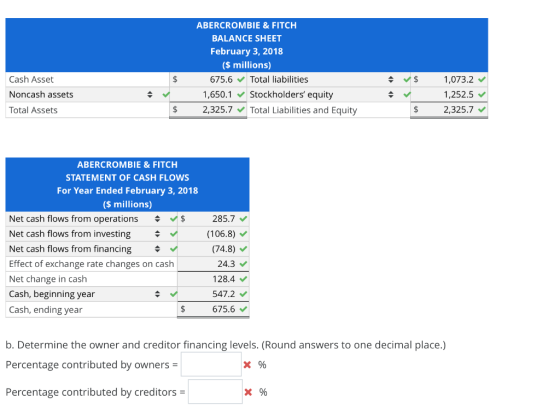The width and height of the screenshot is (560, 408).
Task: Click green check after investing dropdown
Action: coord(174,234)
